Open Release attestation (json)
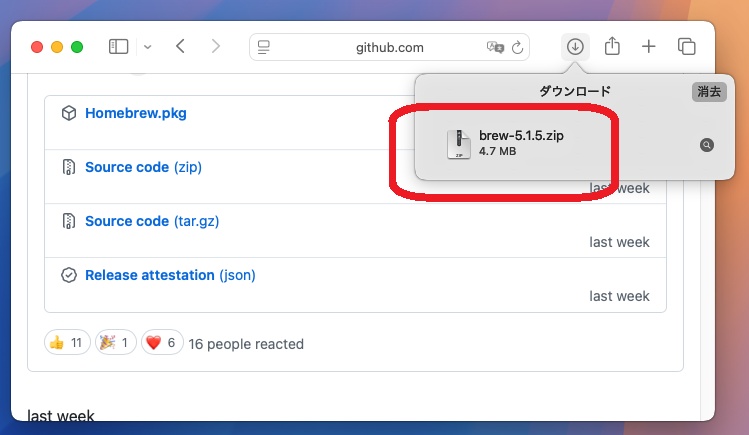749x435 pixels. coord(170,275)
